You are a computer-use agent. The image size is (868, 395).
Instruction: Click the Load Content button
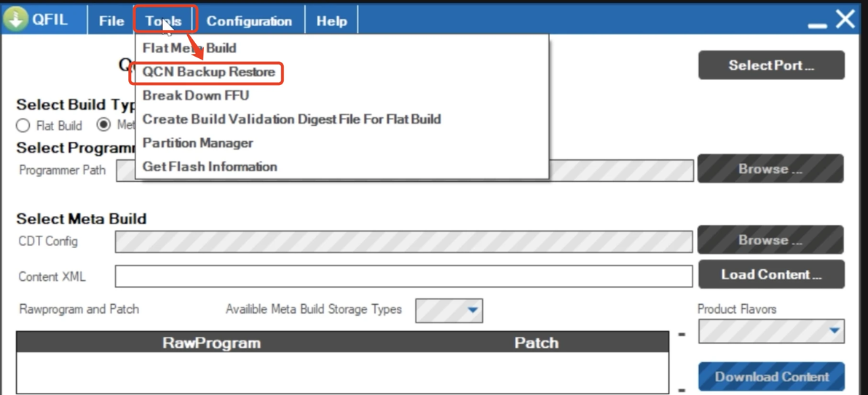point(771,274)
